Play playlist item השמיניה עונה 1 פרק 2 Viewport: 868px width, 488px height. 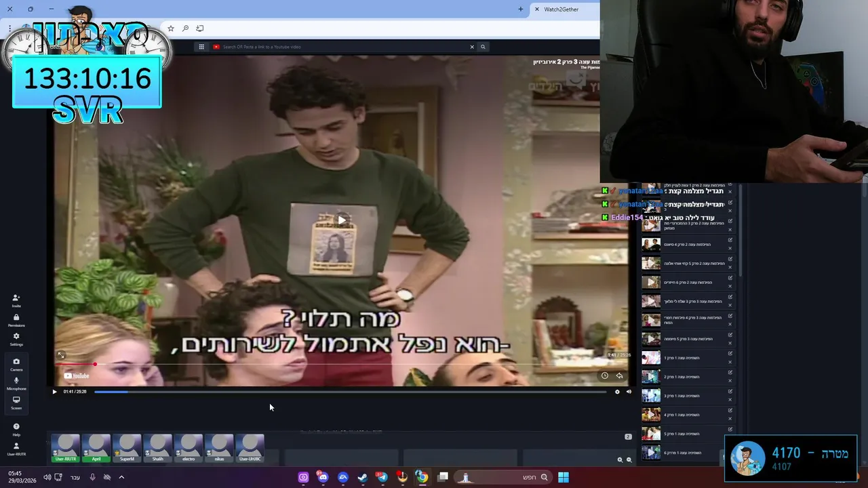651,377
